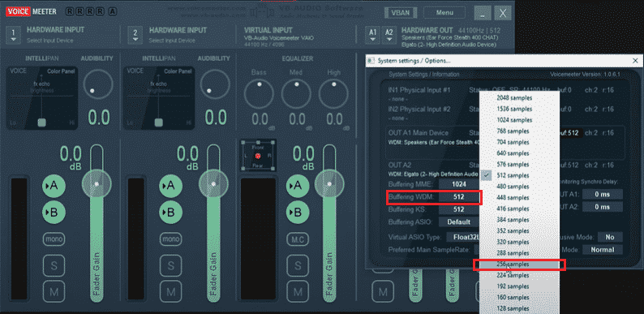Click the Virtual Input fader gain knob
The width and height of the screenshot is (644, 314).
coord(329,183)
